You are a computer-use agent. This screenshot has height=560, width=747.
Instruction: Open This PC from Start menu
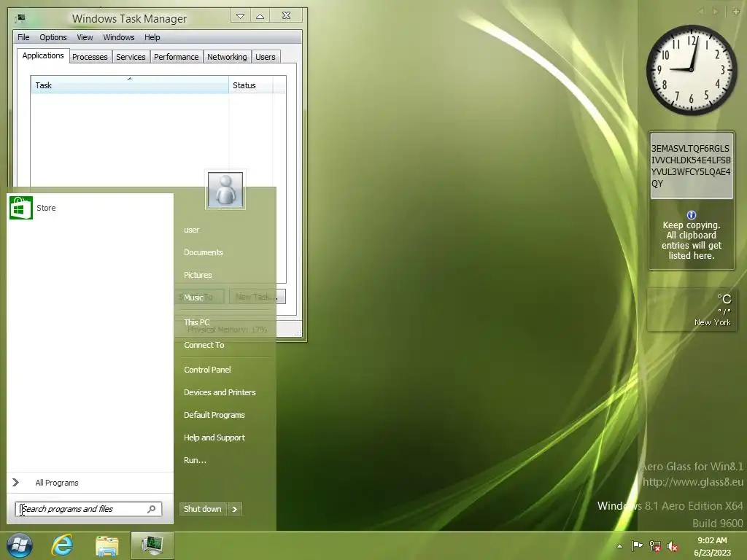point(196,322)
